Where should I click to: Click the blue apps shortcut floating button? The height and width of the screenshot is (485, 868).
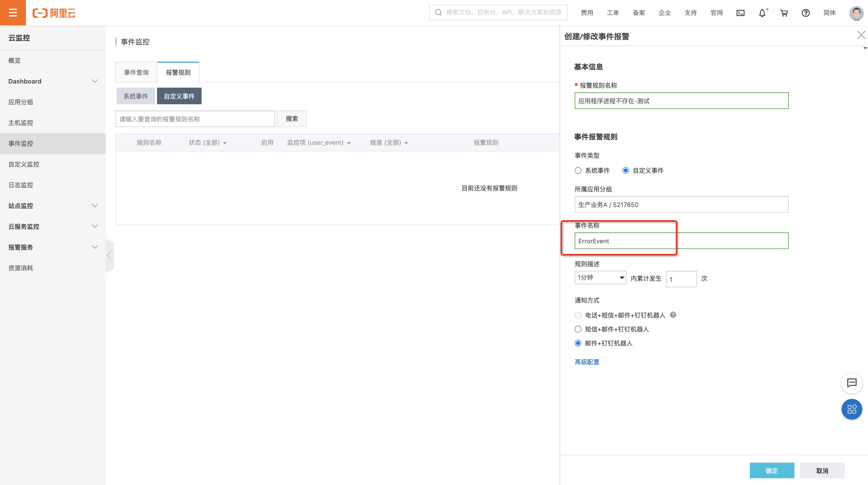[x=851, y=409]
